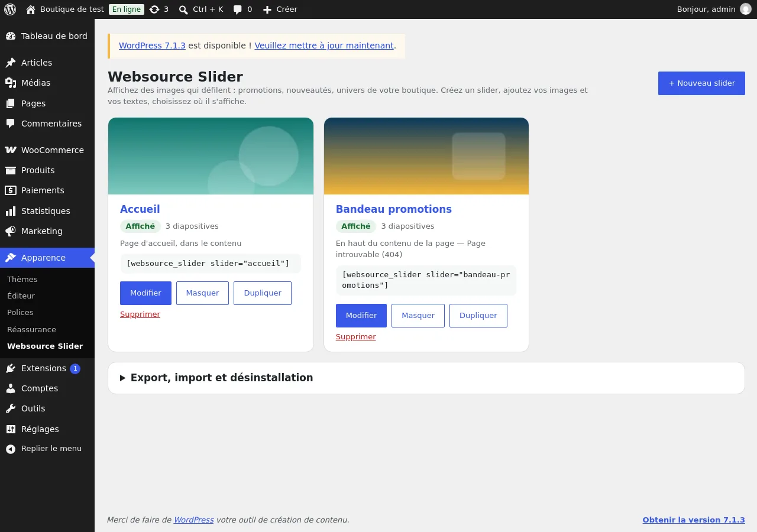
Task: Click Veuillez mettre à jour maintenant link
Action: click(324, 46)
